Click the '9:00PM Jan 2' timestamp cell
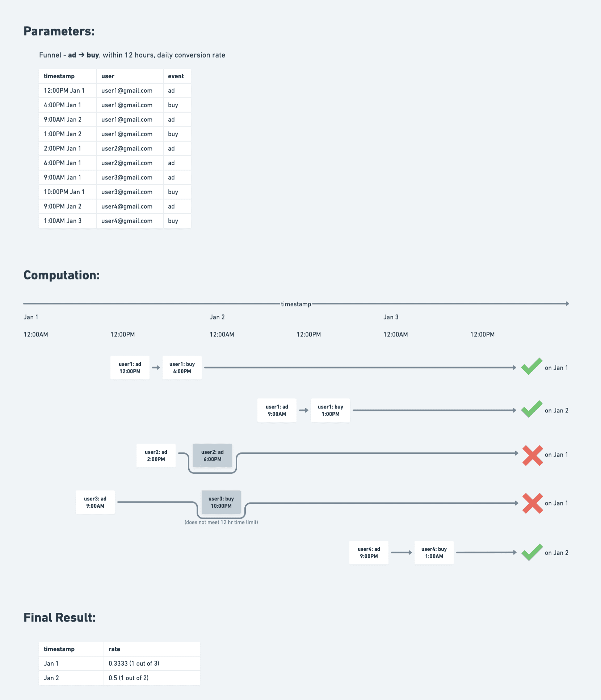Viewport: 601px width, 700px height. (68, 206)
